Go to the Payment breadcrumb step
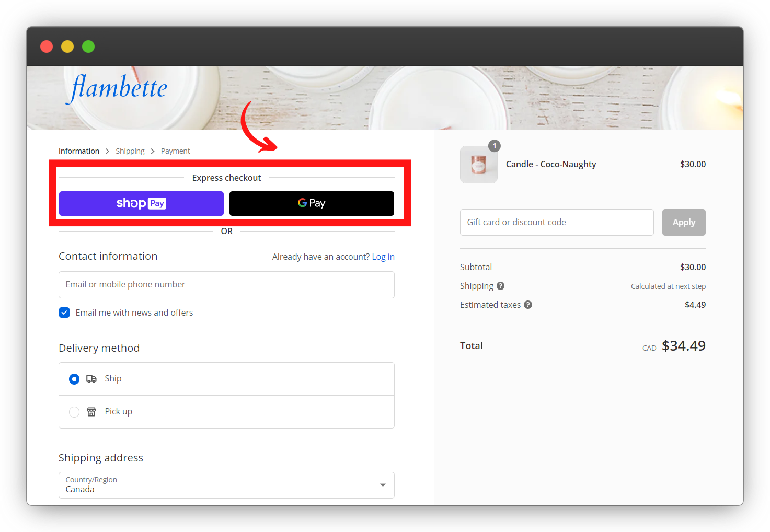770x532 pixels. 176,151
